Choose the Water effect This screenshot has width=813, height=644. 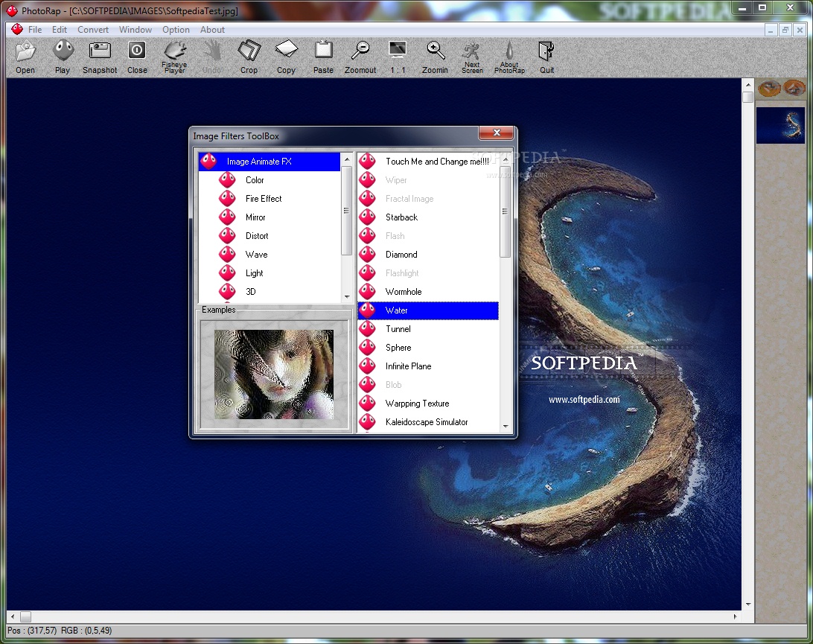tap(428, 310)
